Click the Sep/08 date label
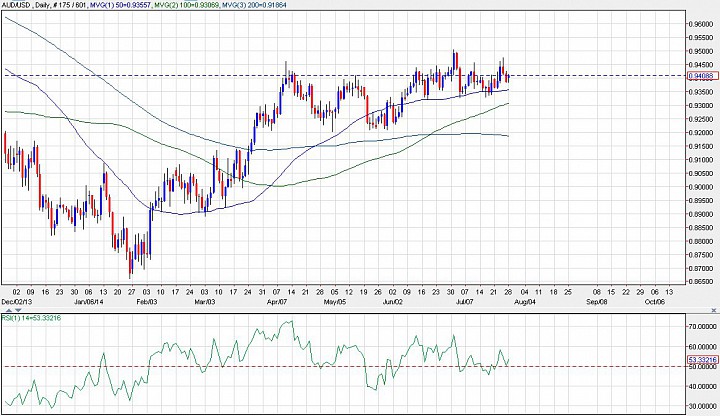The image size is (720, 416). point(597,302)
